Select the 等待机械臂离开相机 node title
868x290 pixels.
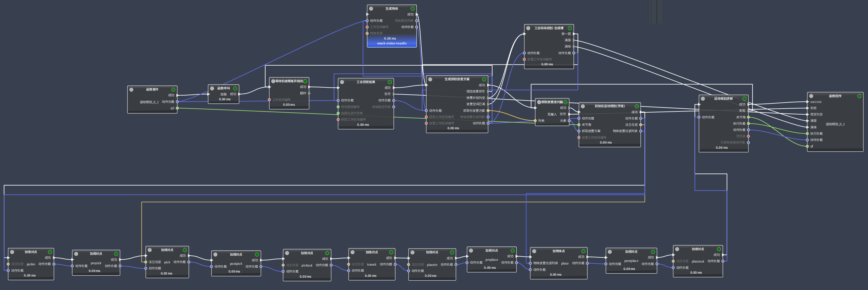coord(289,81)
